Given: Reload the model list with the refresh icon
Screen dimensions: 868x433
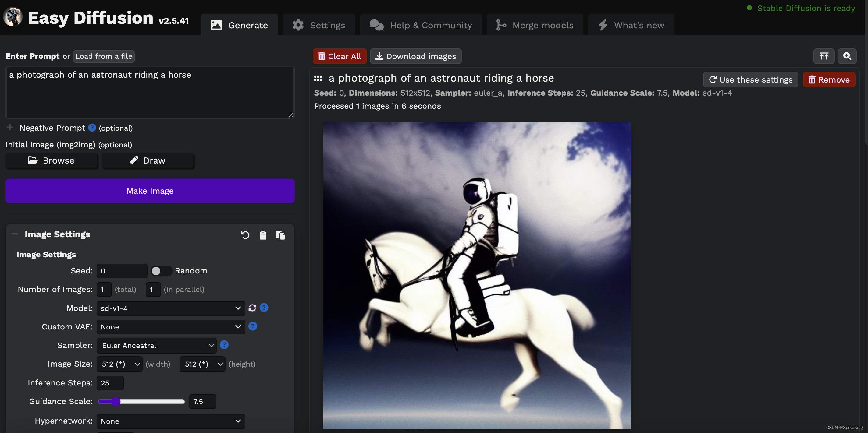Looking at the screenshot, I should pos(252,308).
